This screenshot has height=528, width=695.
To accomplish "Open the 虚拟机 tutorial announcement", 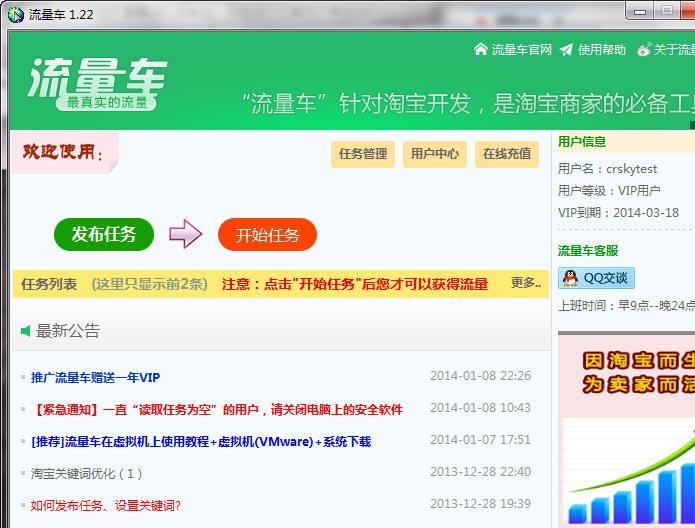I will point(200,441).
